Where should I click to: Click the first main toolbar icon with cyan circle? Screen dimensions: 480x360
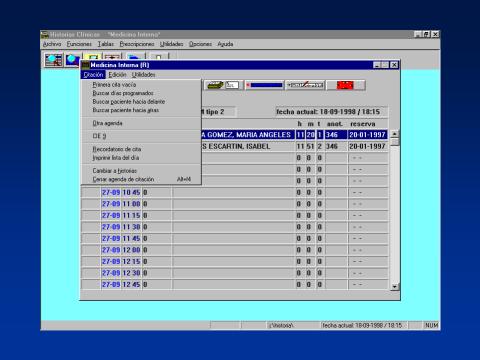point(54,59)
